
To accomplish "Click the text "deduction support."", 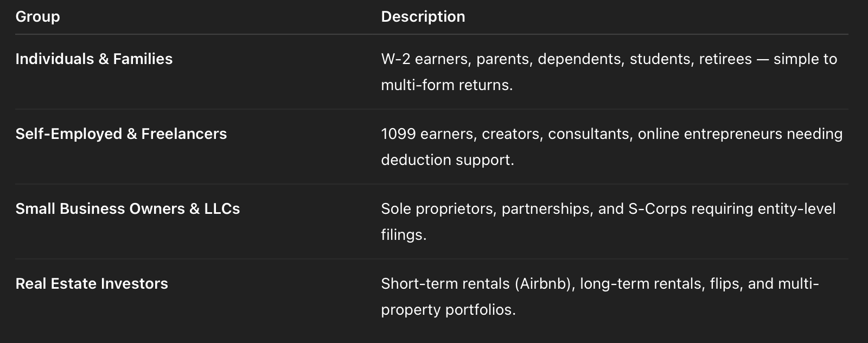I will point(447,160).
